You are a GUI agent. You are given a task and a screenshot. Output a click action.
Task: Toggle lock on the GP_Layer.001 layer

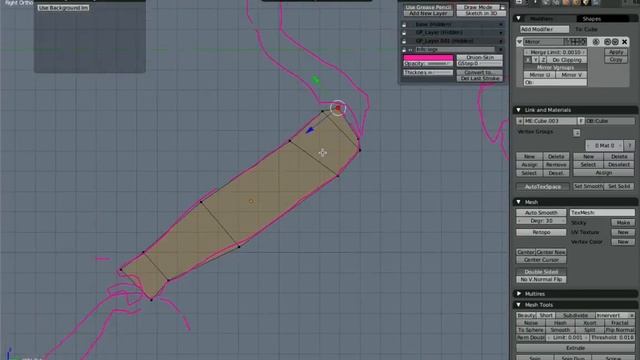pyautogui.click(x=404, y=41)
